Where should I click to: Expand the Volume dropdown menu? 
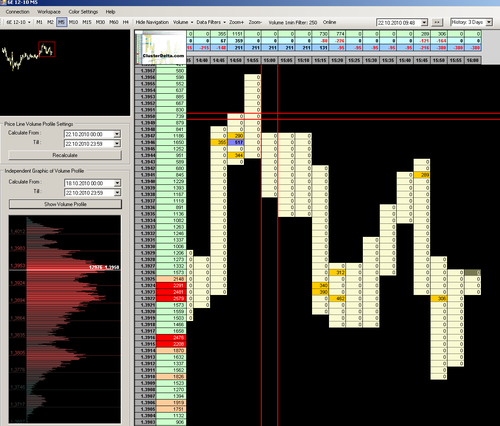coord(183,22)
